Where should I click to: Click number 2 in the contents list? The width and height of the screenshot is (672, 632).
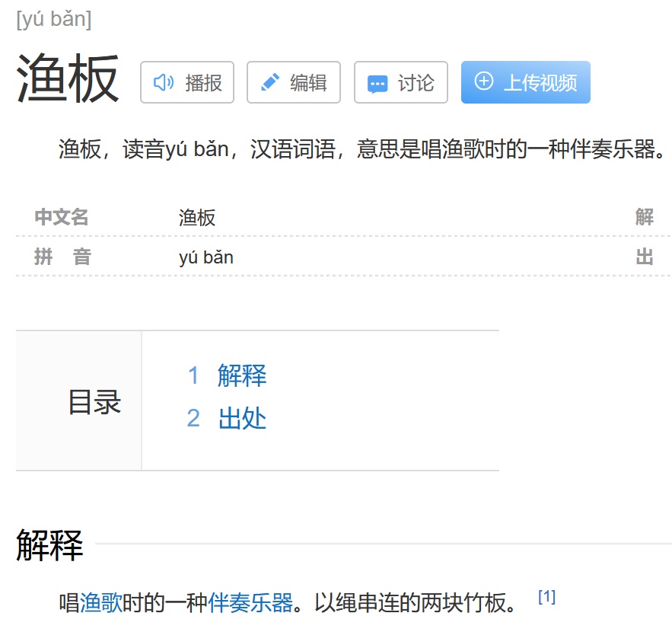coord(193,418)
